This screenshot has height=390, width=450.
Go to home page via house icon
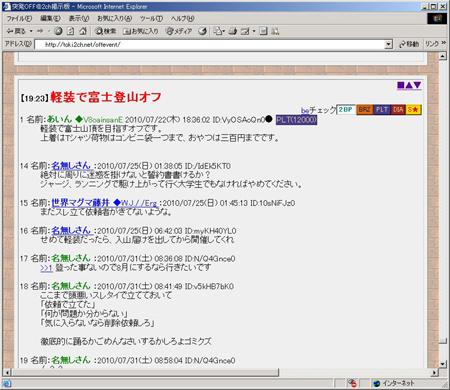pos(83,31)
